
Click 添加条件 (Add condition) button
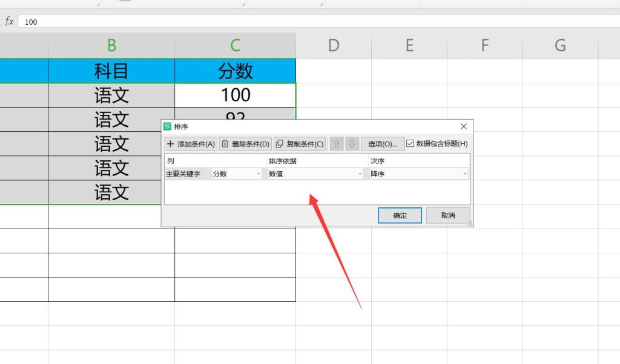tap(191, 144)
